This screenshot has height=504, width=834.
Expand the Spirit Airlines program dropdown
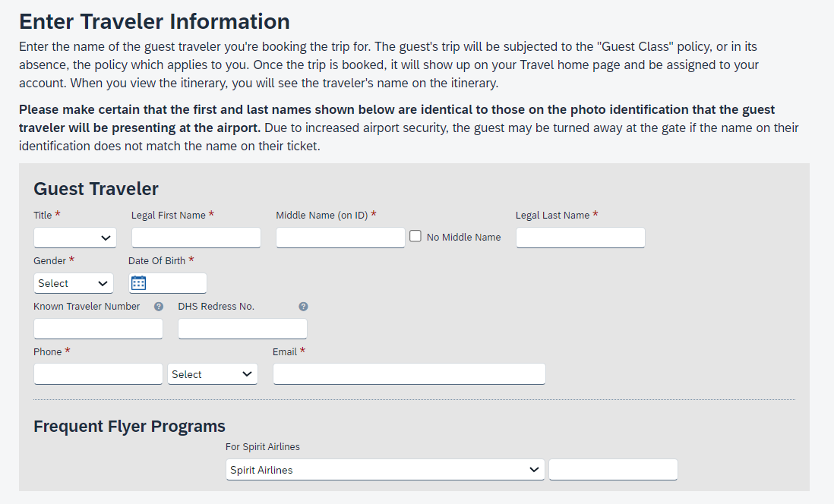(x=385, y=470)
